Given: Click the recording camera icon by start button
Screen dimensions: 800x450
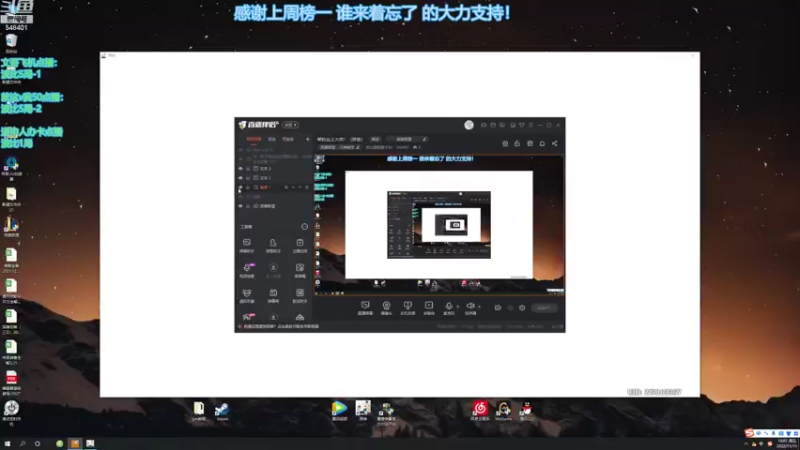Looking at the screenshot, I should coord(498,308).
